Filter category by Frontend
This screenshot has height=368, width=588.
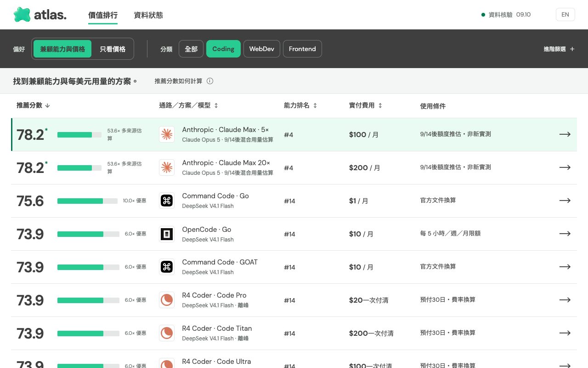[302, 49]
